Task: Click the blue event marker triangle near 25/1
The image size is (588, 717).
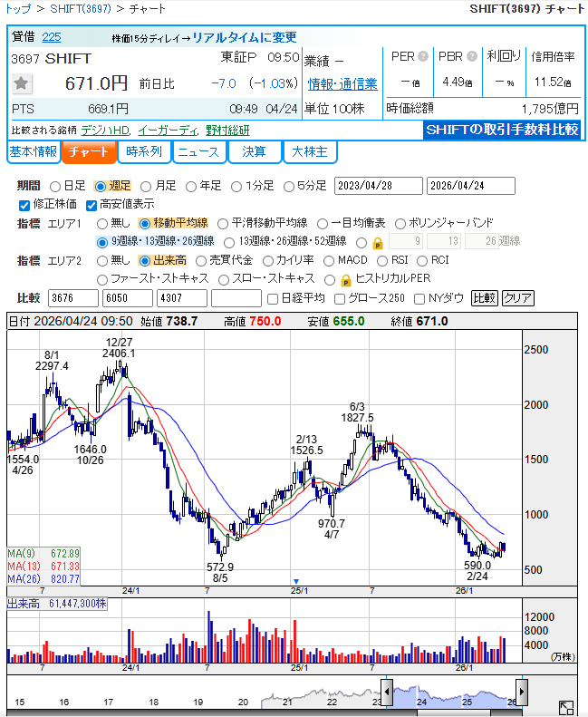Action: point(296,581)
